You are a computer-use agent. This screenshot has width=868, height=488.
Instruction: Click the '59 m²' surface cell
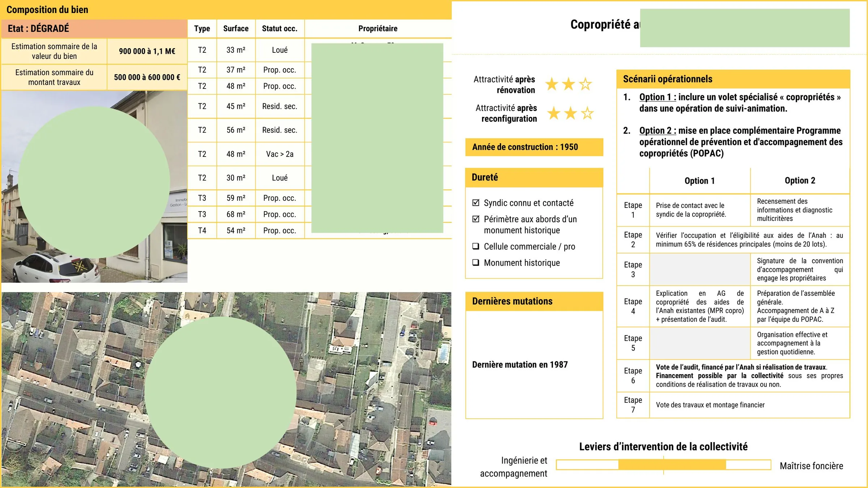[x=236, y=198]
